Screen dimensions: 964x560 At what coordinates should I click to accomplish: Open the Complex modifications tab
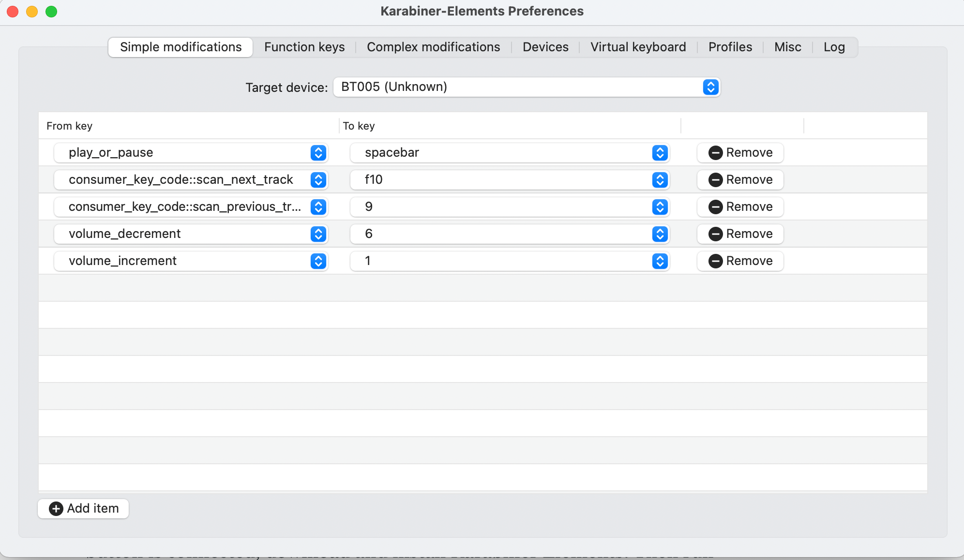[433, 47]
